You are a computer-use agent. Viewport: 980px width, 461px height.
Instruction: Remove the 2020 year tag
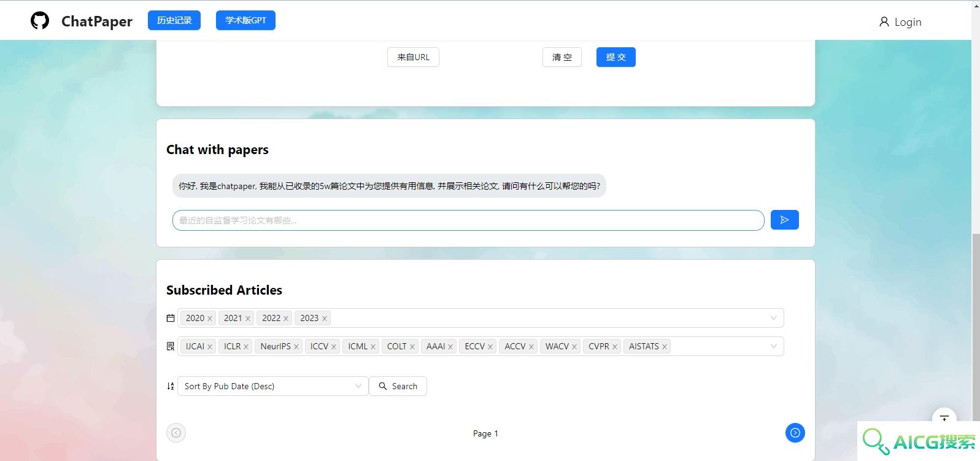[210, 319]
